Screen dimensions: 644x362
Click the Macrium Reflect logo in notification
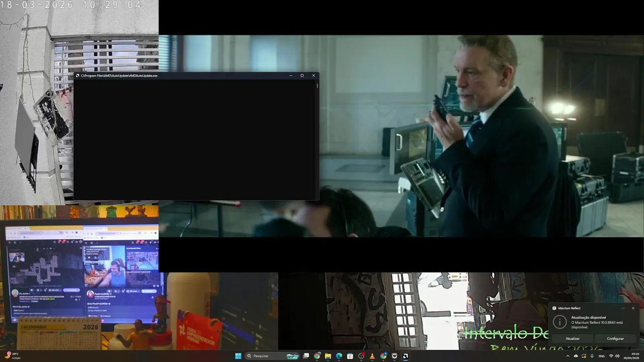coord(554,308)
